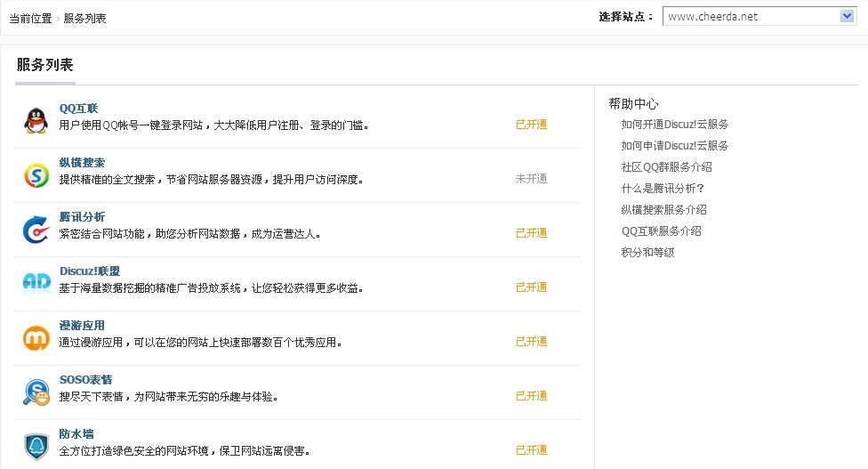Open help link 社区QQ群服务介绍

pyautogui.click(x=666, y=167)
